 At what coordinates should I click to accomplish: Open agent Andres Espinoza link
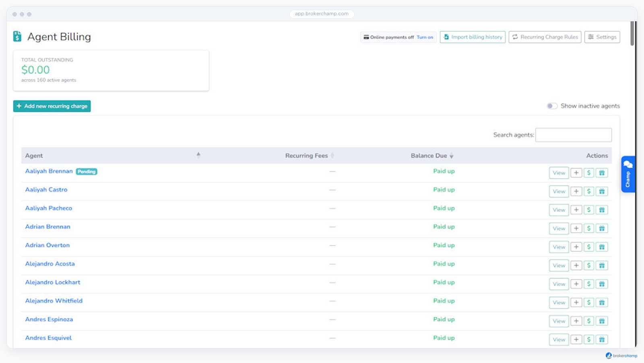(49, 319)
